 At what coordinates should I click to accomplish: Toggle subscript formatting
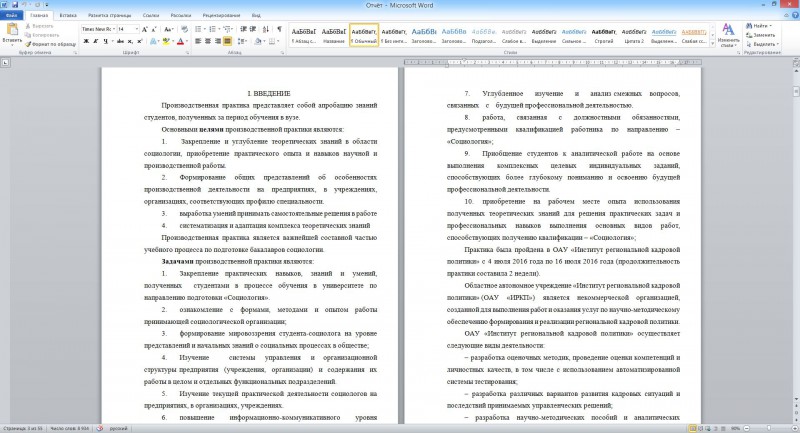pos(130,41)
